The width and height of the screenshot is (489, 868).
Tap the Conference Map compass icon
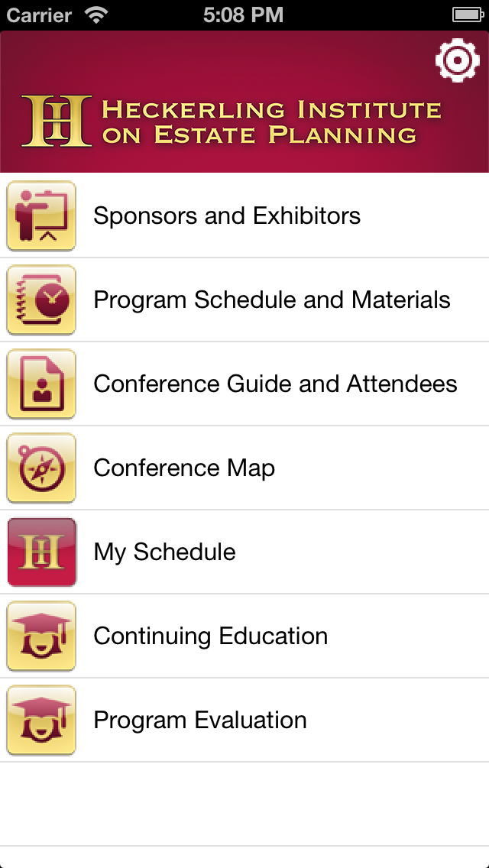pos(41,468)
